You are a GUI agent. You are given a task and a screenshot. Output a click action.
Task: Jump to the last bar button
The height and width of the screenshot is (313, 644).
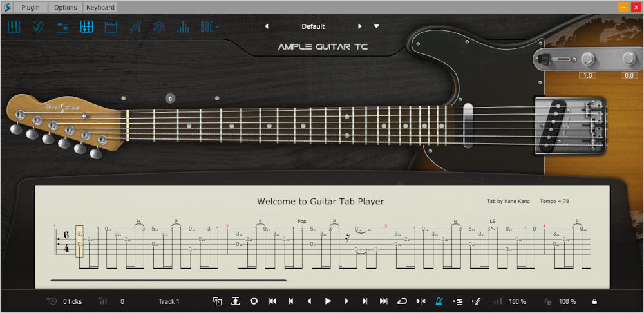384,301
